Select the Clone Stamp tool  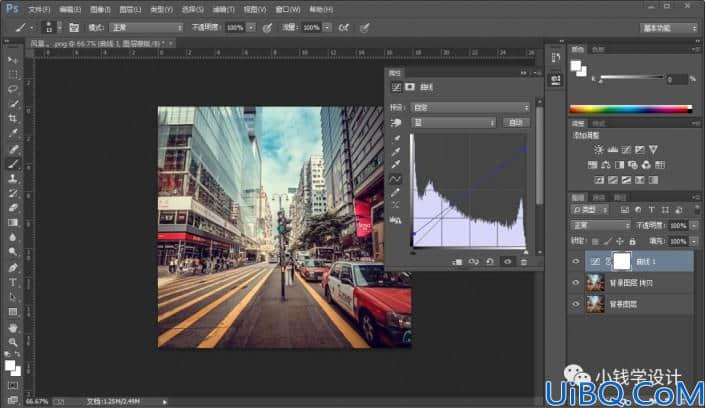coord(13,179)
